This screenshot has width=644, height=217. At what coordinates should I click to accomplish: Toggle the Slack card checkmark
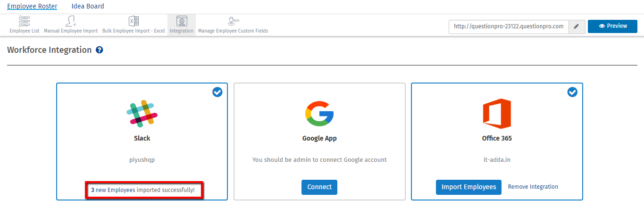[217, 92]
